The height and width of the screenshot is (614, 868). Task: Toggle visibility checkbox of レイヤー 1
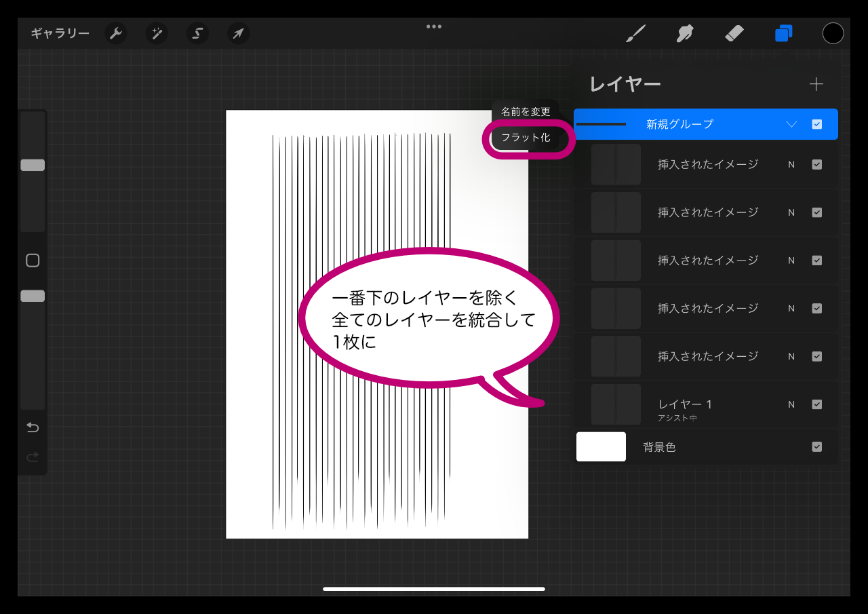coord(817,404)
